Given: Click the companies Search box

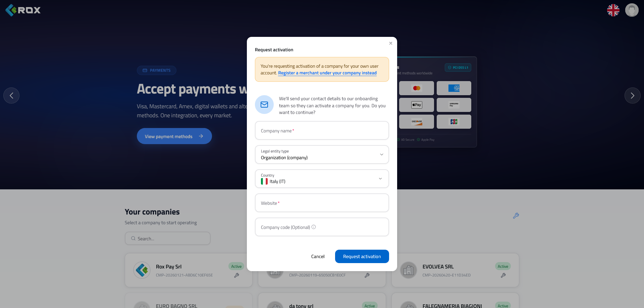Looking at the screenshot, I should coord(168,238).
